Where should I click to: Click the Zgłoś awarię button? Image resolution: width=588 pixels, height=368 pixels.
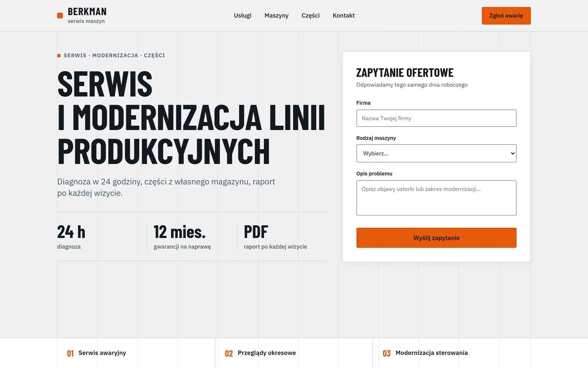coord(506,16)
